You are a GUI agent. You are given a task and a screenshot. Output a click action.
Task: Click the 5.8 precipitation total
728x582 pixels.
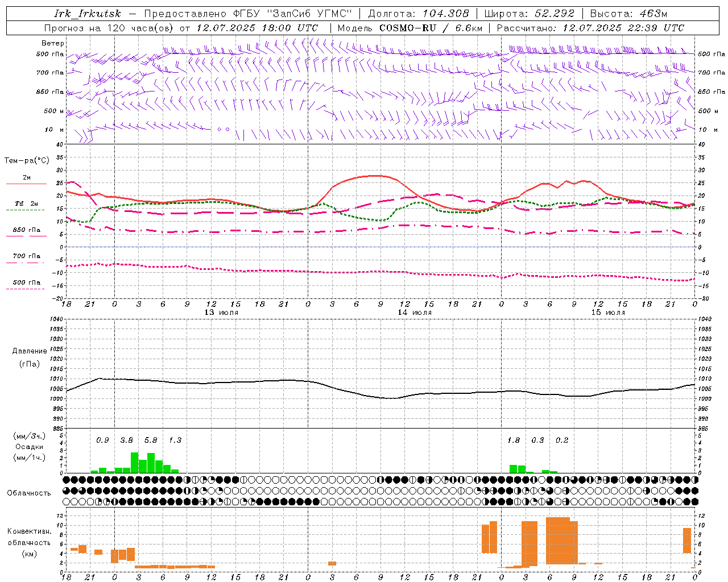[x=151, y=440]
